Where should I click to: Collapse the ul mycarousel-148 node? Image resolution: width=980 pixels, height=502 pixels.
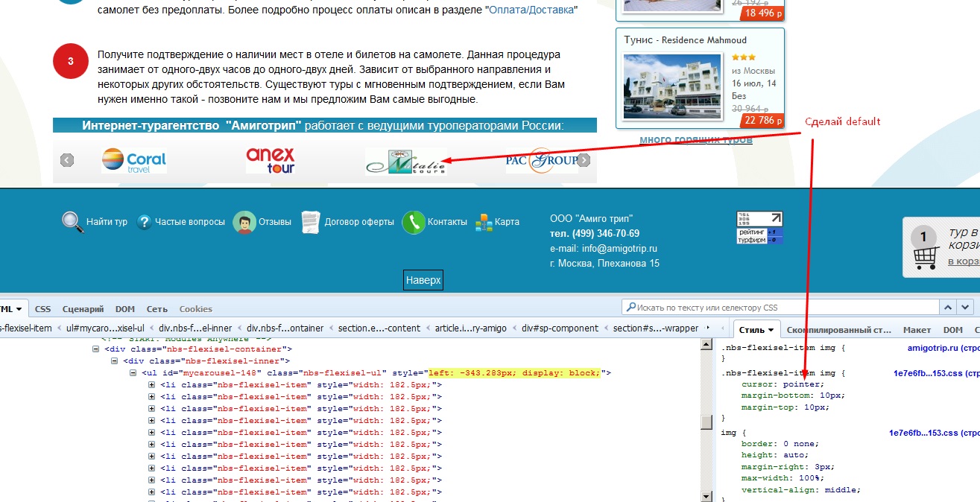[133, 372]
